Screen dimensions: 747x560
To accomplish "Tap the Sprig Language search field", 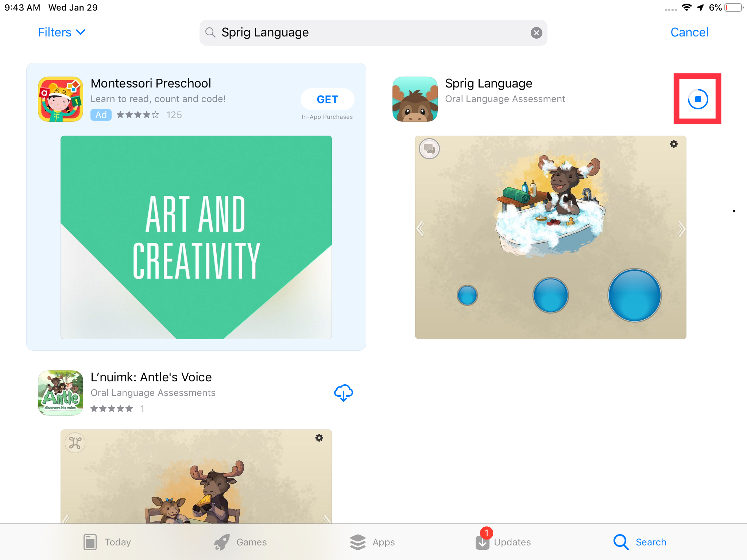I will click(x=373, y=33).
